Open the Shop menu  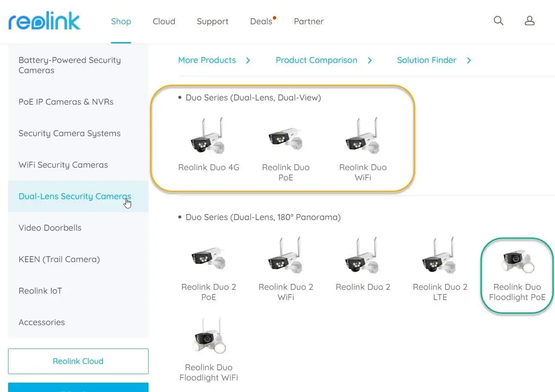click(x=121, y=21)
